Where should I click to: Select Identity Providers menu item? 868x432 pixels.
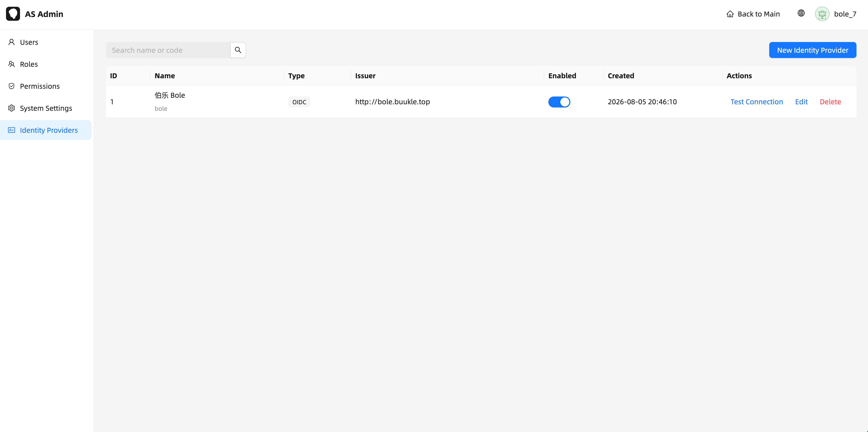(46, 130)
